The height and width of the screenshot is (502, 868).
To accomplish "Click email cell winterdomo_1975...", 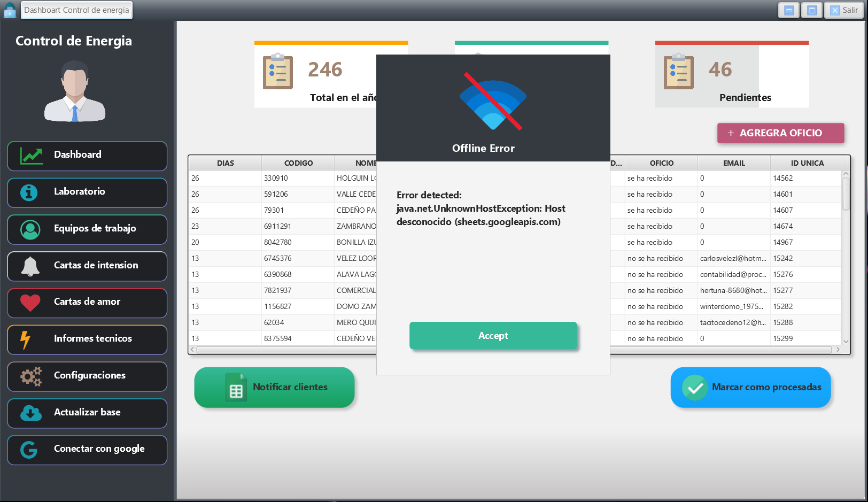I will pos(734,307).
